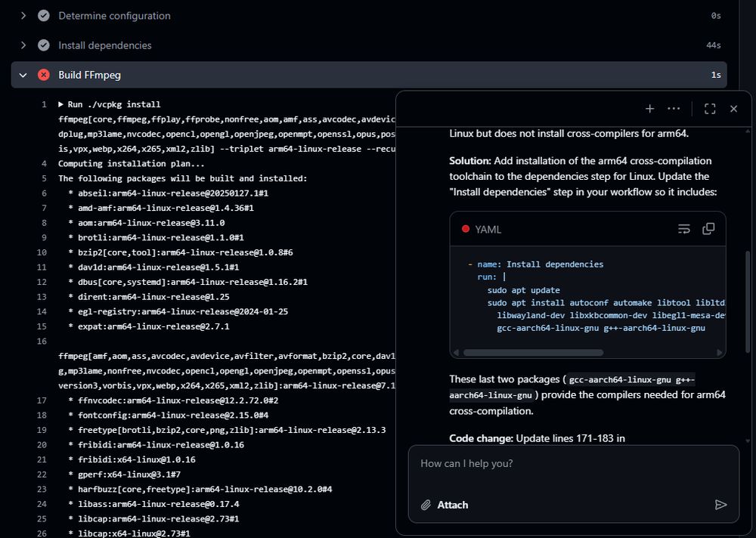Viewport: 756px width, 538px height.
Task: Select the libcap:x64-linux@2.73#1 log line
Action: point(129,533)
